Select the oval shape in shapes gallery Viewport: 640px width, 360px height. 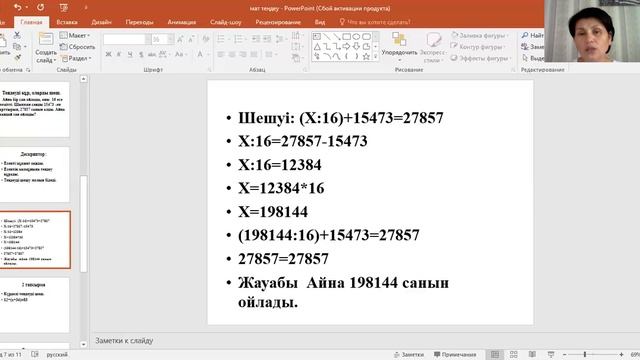click(x=356, y=37)
